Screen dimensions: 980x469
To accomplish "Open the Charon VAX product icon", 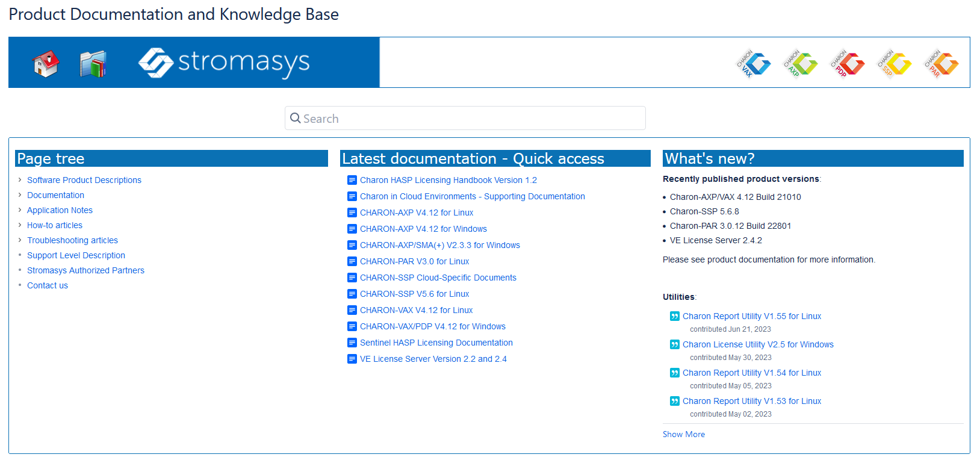I will [x=753, y=63].
